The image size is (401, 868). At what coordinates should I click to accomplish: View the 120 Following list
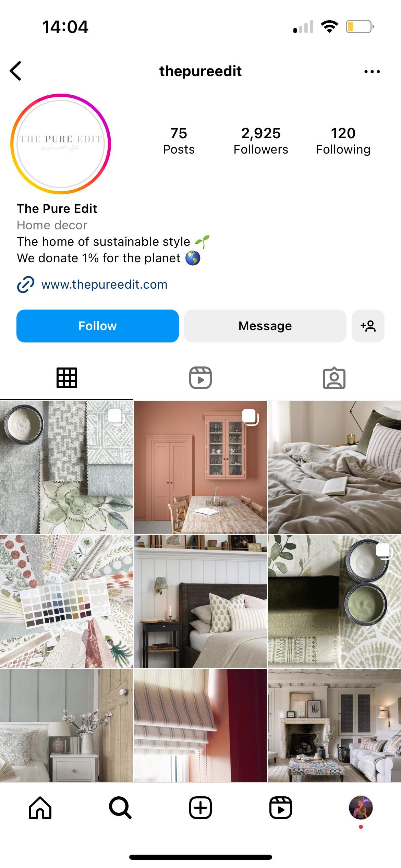[x=343, y=141]
